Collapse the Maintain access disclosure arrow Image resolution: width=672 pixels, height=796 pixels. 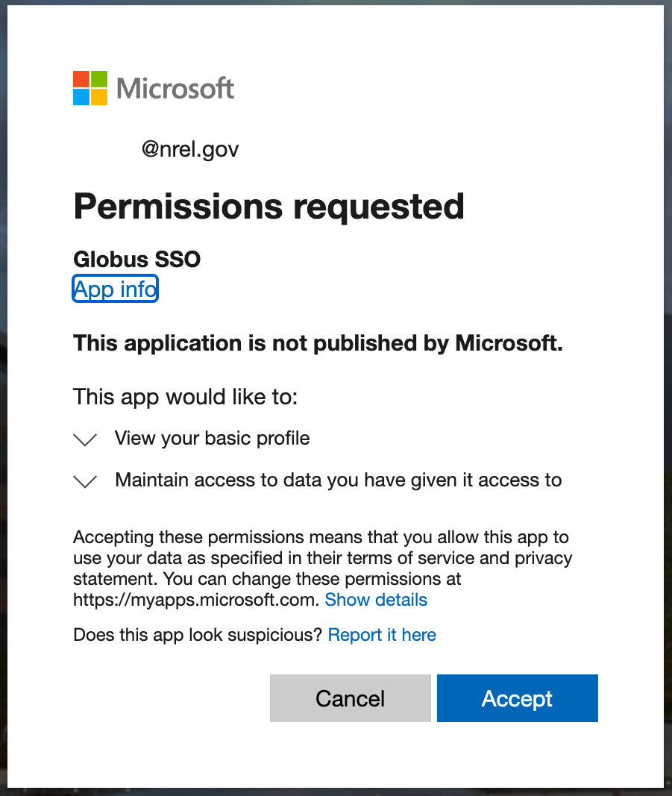pyautogui.click(x=85, y=481)
